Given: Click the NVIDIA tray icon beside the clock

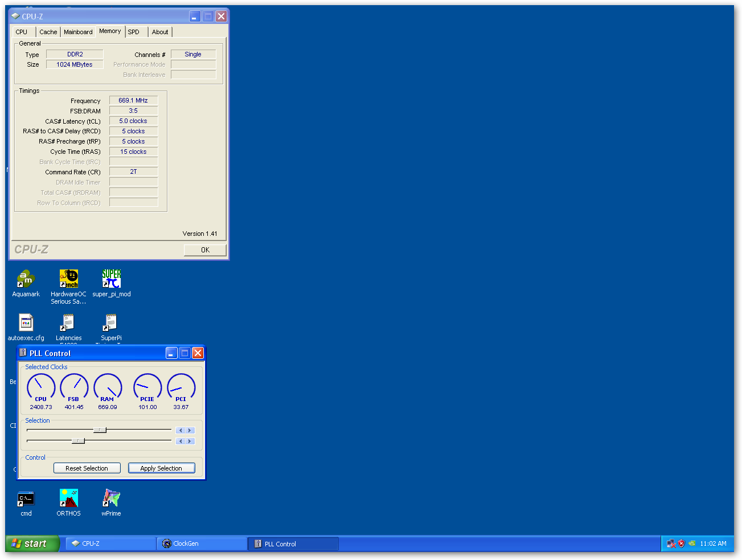Looking at the screenshot, I should tap(692, 543).
